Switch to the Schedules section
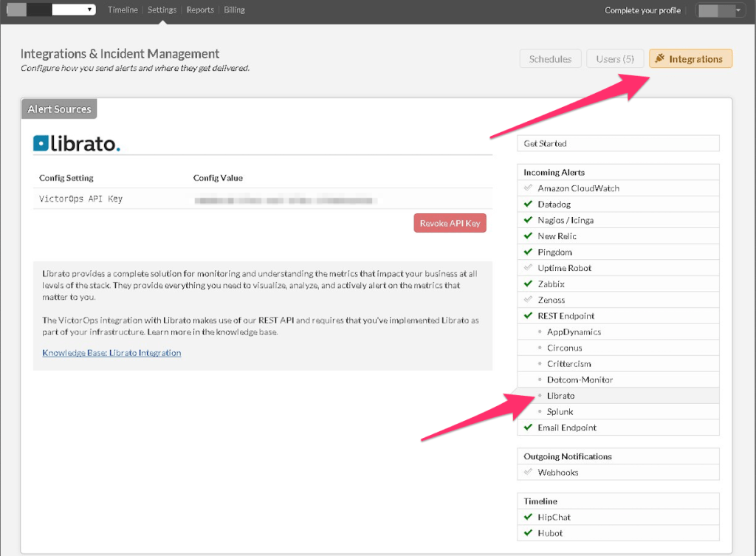This screenshot has width=756, height=556. click(550, 59)
